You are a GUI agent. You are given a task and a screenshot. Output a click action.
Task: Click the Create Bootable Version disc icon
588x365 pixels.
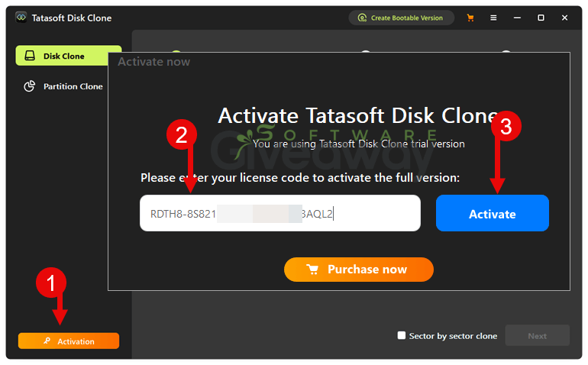(362, 18)
